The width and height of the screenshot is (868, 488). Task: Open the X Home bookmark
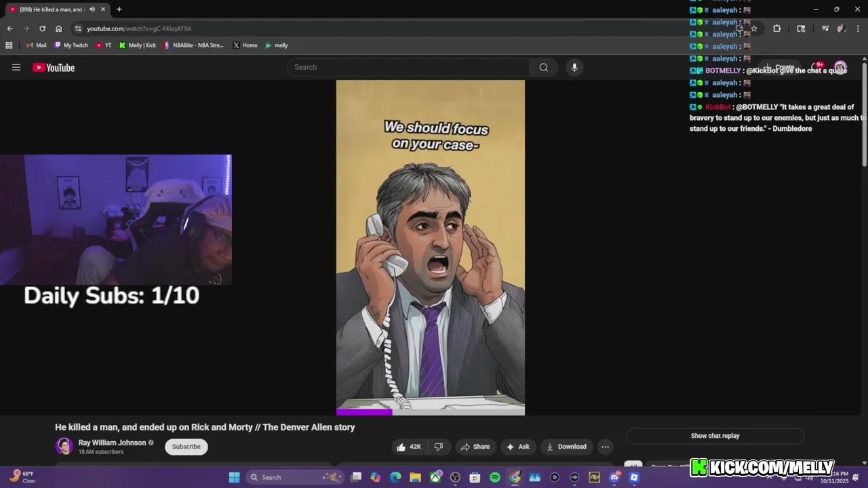tap(245, 45)
